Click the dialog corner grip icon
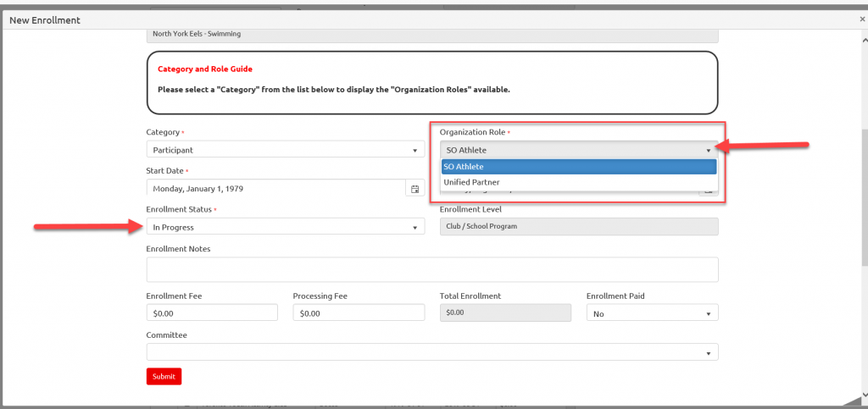The height and width of the screenshot is (409, 868). (x=853, y=401)
